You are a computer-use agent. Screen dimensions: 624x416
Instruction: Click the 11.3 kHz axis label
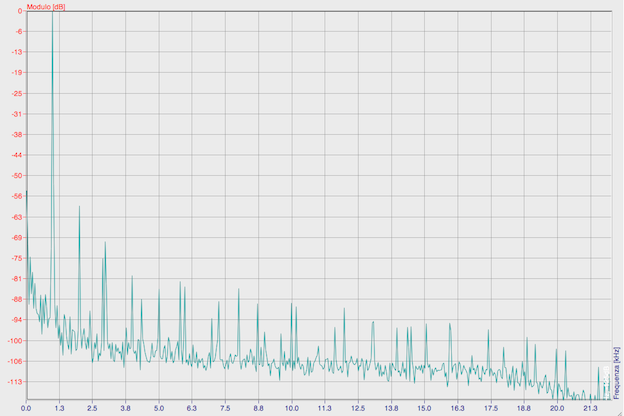(325, 408)
